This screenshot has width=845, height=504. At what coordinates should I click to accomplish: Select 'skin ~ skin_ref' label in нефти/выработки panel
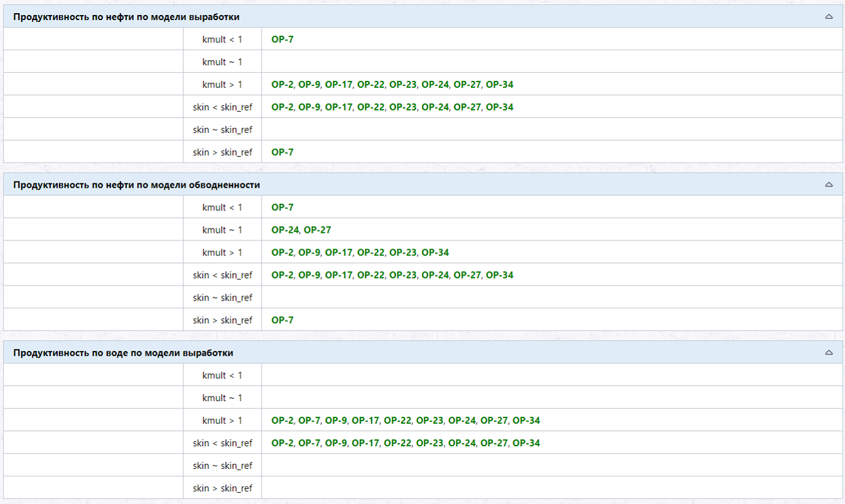(222, 129)
